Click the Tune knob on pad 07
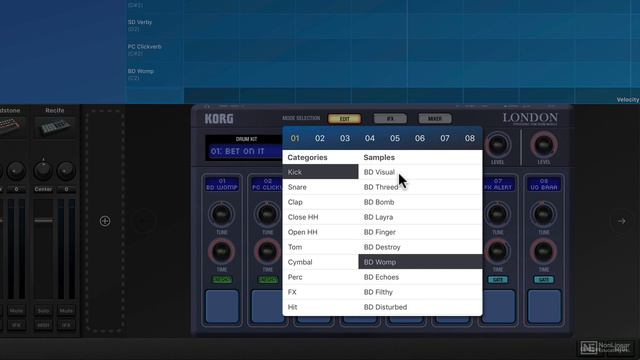The height and width of the screenshot is (360, 640). point(498,214)
